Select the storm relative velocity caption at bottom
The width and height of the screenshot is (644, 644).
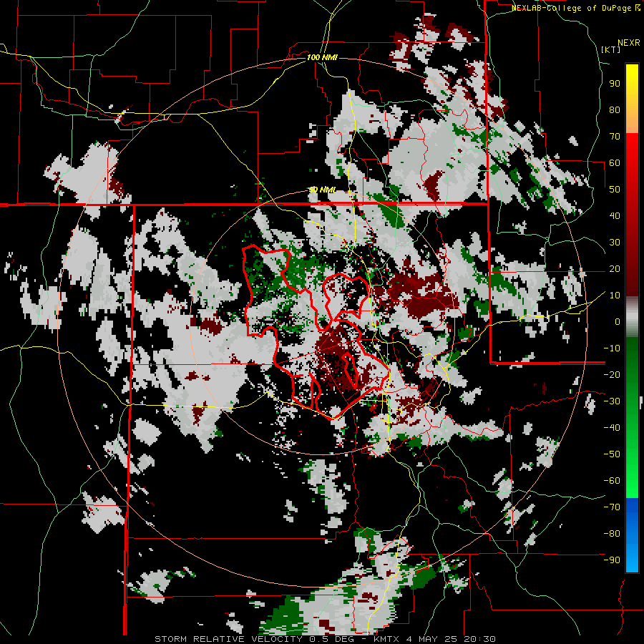pyautogui.click(x=325, y=639)
